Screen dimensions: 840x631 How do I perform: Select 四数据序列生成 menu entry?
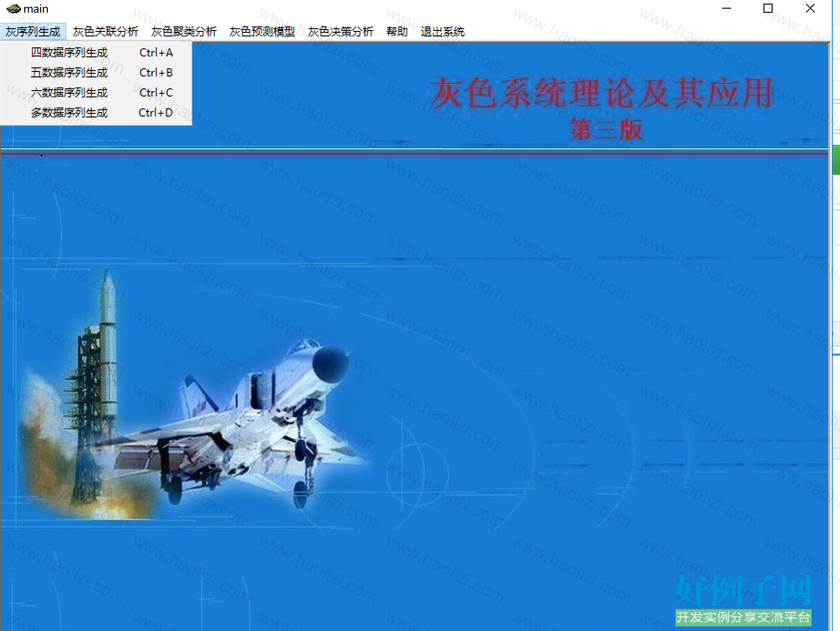click(96, 53)
